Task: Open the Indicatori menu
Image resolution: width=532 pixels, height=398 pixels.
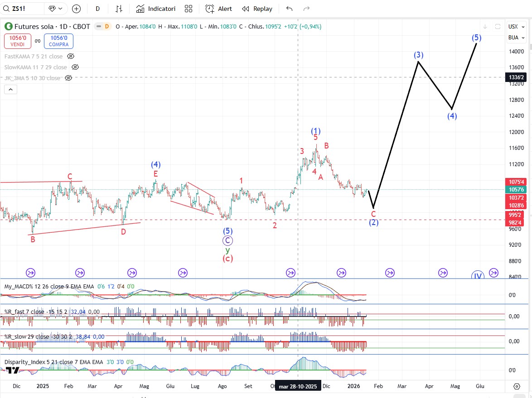Action: (x=156, y=9)
